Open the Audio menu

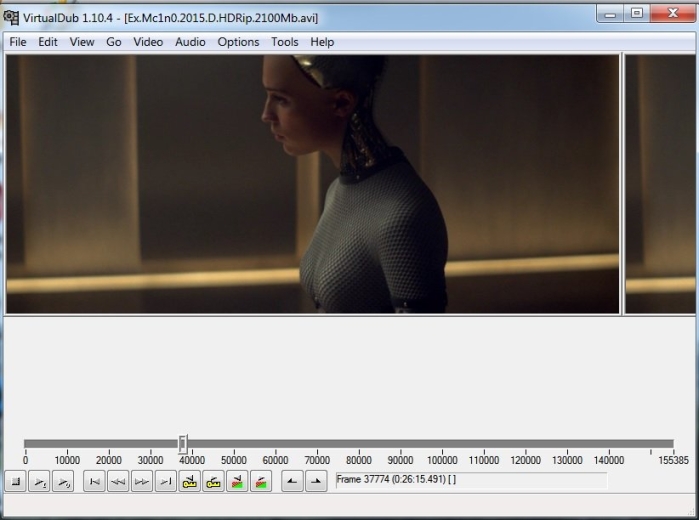190,42
